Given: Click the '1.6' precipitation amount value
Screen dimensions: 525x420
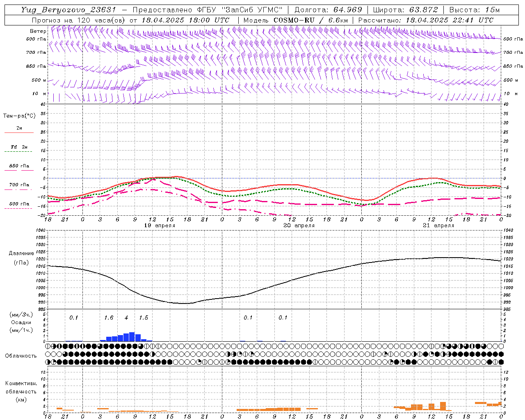Looking at the screenshot, I should (109, 318).
